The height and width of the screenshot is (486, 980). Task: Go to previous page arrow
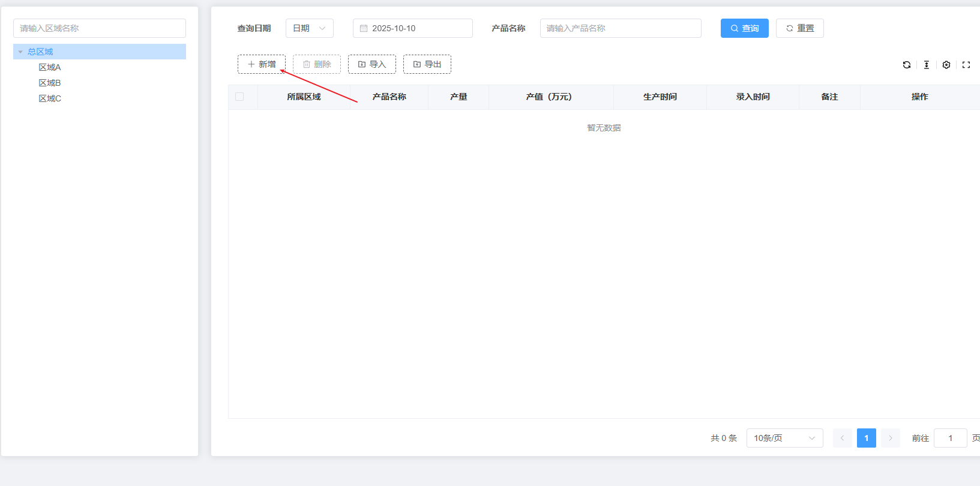click(x=843, y=438)
